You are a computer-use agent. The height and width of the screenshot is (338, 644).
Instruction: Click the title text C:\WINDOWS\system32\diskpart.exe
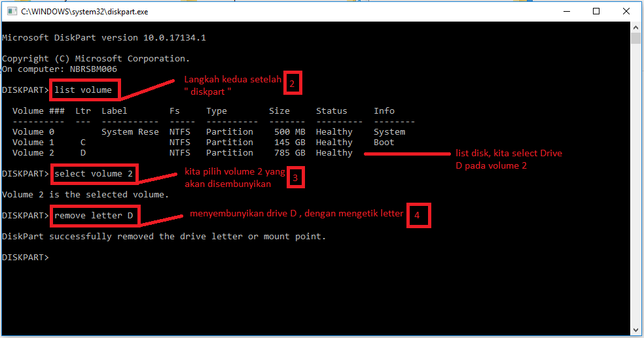pyautogui.click(x=84, y=12)
